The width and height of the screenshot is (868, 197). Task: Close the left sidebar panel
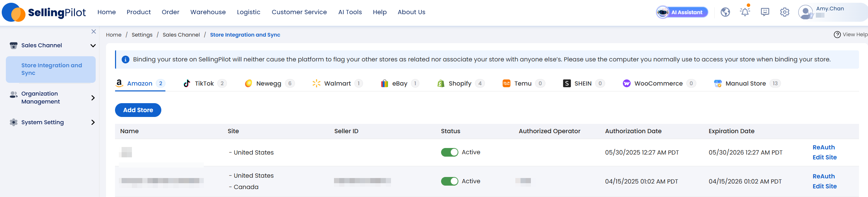click(94, 31)
